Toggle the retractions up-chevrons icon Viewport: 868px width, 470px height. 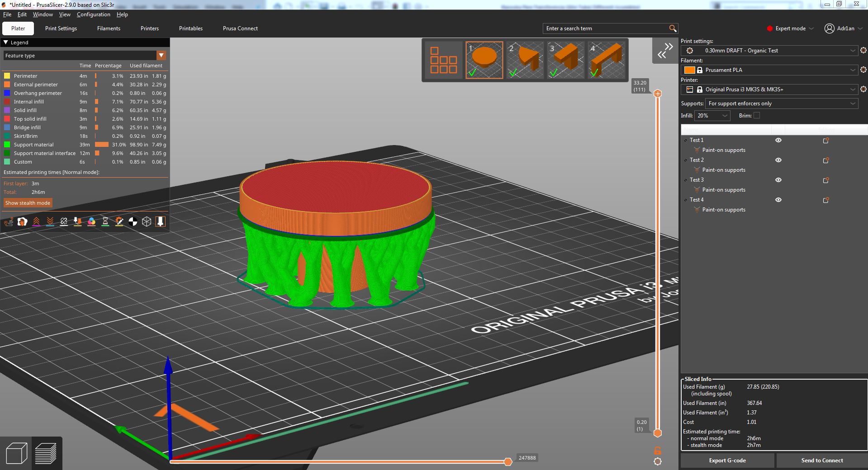click(36, 221)
